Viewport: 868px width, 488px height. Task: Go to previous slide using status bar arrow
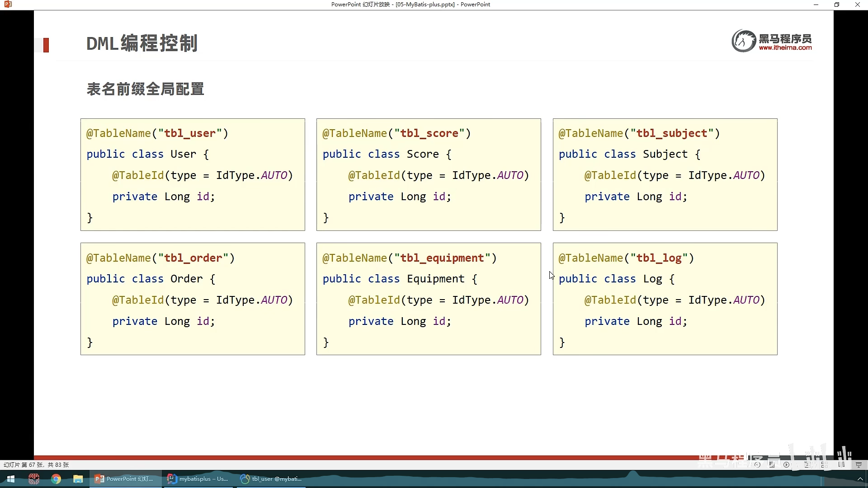click(x=757, y=465)
